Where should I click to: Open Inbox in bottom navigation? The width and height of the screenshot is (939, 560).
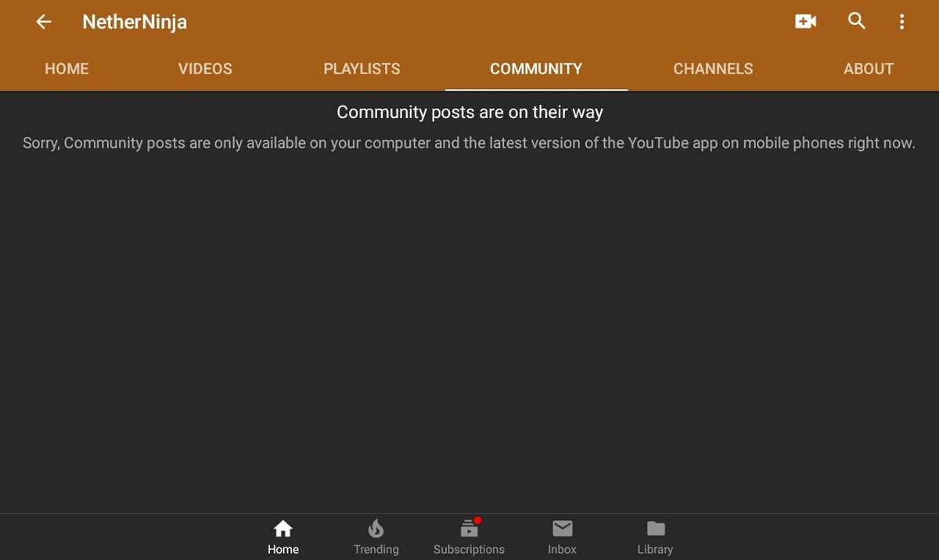click(562, 537)
